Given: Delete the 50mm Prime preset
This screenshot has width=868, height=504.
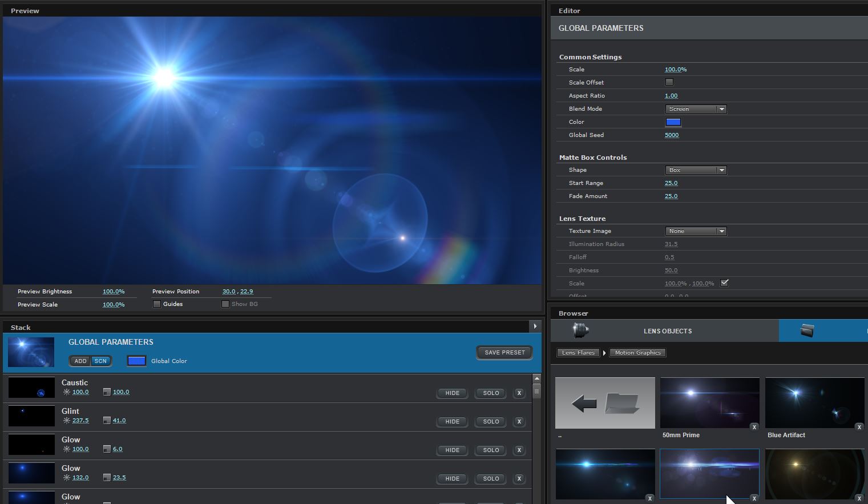Looking at the screenshot, I should (754, 427).
